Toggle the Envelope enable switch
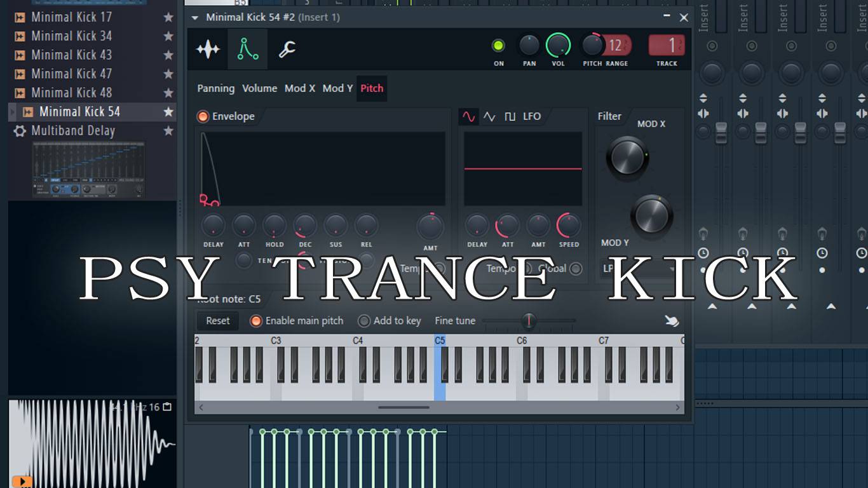The height and width of the screenshot is (488, 868). (203, 116)
